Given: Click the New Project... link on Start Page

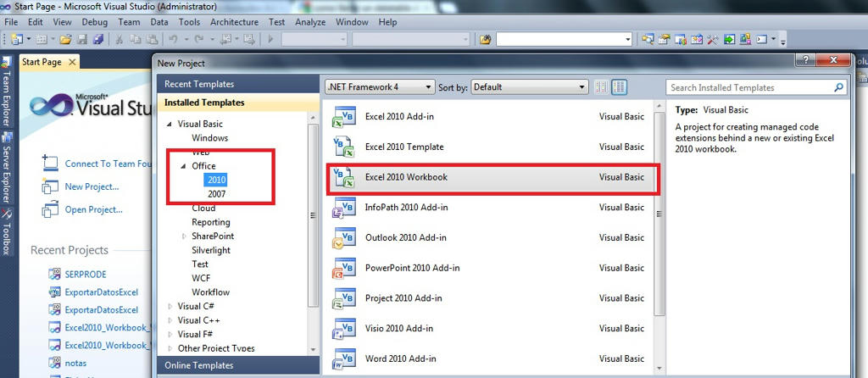Looking at the screenshot, I should click(x=92, y=186).
